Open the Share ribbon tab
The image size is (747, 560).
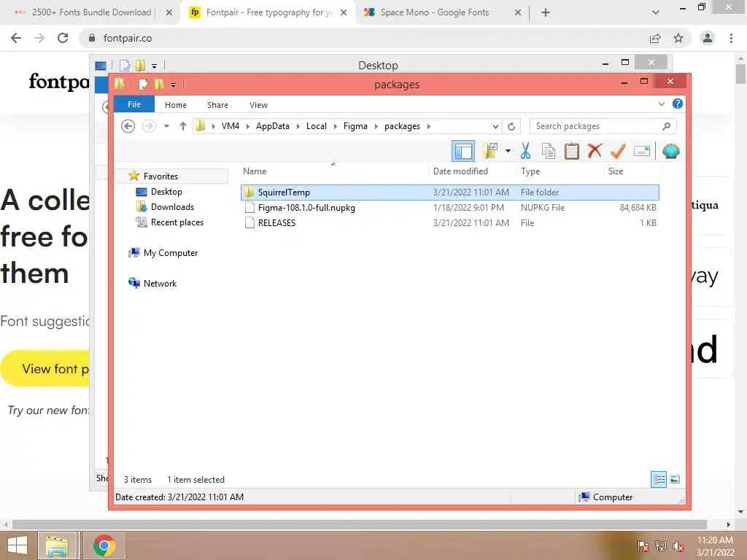click(217, 105)
